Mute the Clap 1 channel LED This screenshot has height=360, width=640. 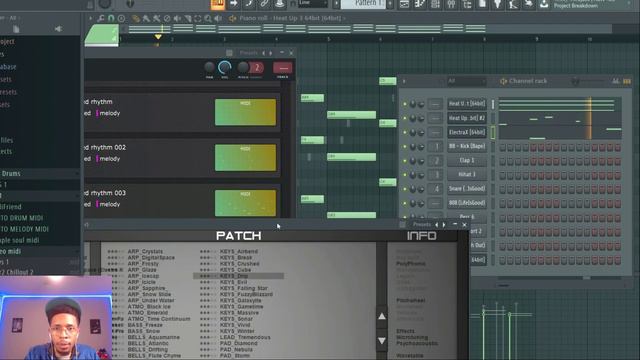pyautogui.click(x=405, y=161)
